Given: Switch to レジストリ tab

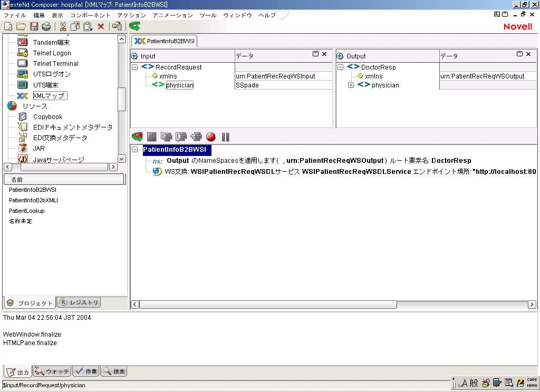Looking at the screenshot, I should [x=79, y=302].
